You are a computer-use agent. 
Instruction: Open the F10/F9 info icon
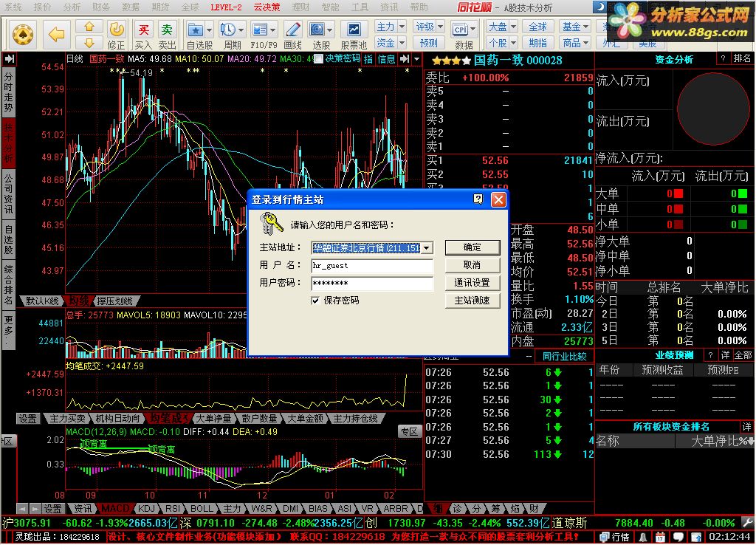point(259,30)
